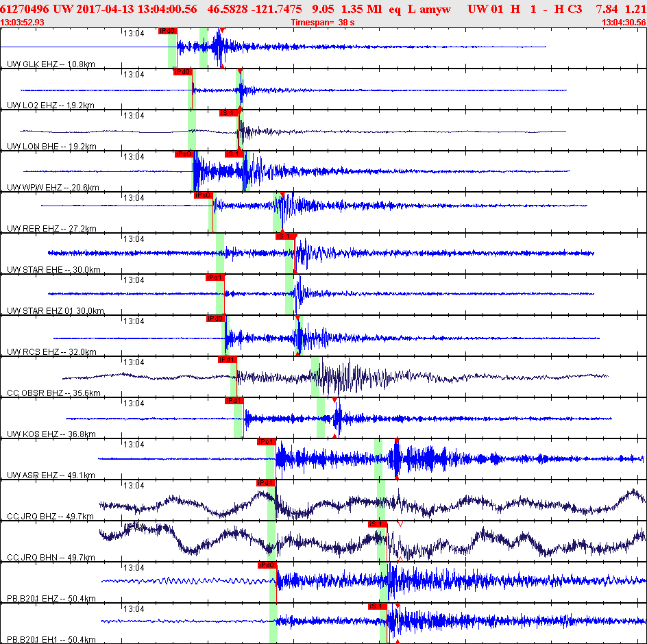Click station label PB B201 EH1 -- 50.4km
Viewport: 647px width, 644px height.
coord(51,639)
